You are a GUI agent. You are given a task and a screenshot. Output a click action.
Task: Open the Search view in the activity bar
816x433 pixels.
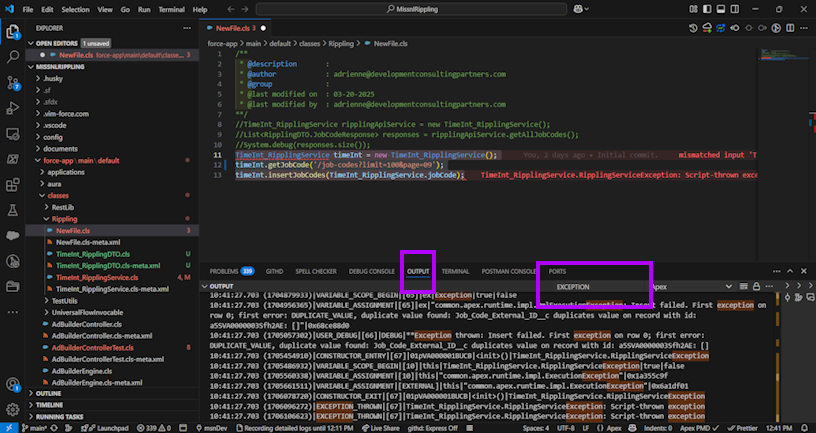point(13,57)
